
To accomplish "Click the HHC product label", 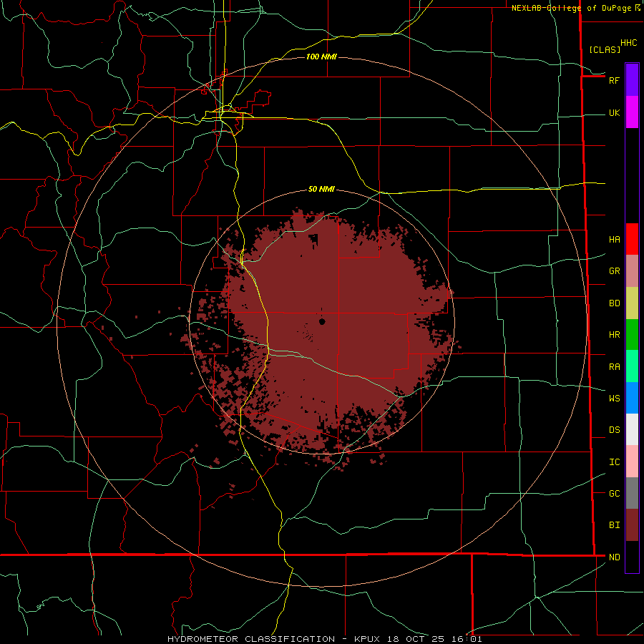I will 629,43.
